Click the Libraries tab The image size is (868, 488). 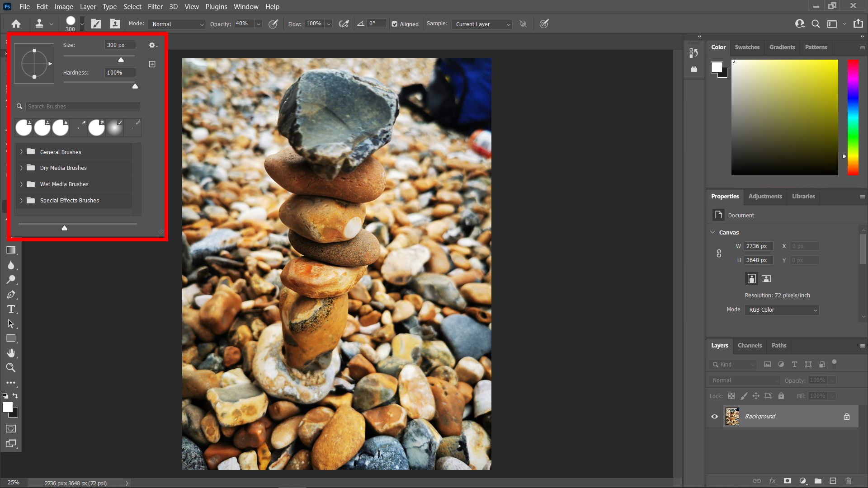802,196
